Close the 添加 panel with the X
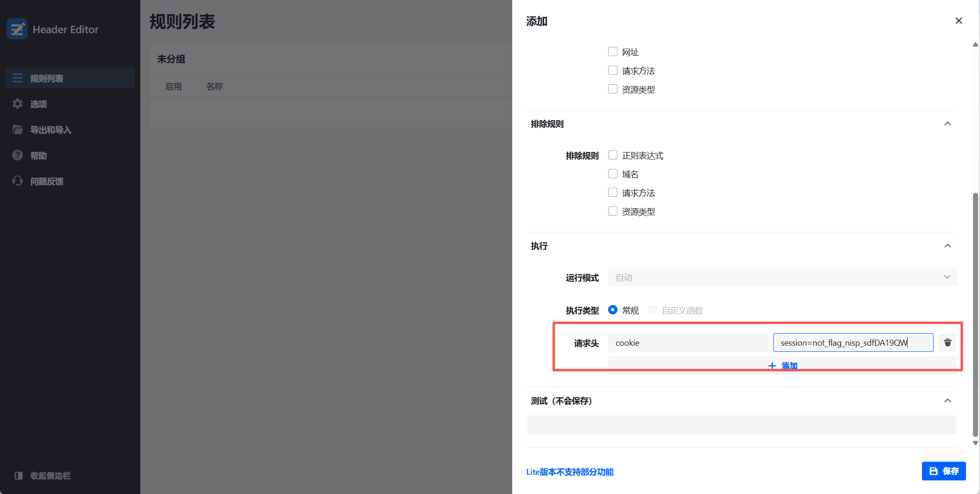This screenshot has width=980, height=494. click(958, 21)
